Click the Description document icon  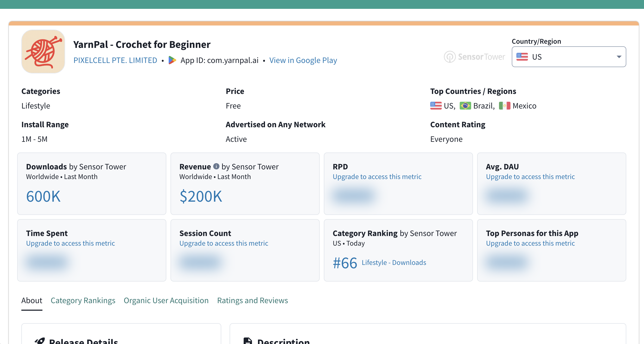(x=248, y=341)
